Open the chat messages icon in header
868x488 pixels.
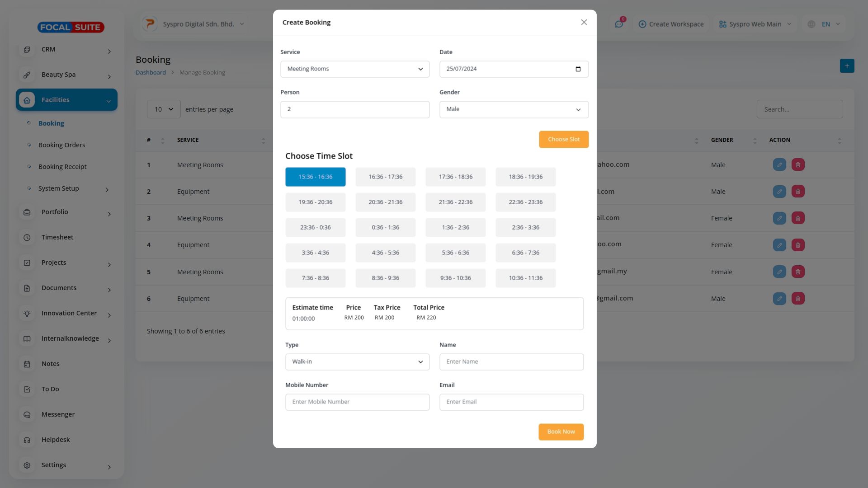(619, 24)
